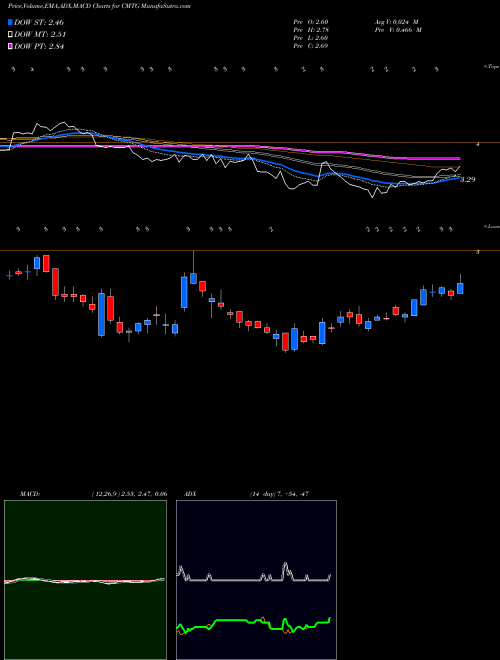Viewport: 500px width, 660px height.
Task: Click the 'Avg V: 0.024 M' volume text
Action: 396,22
